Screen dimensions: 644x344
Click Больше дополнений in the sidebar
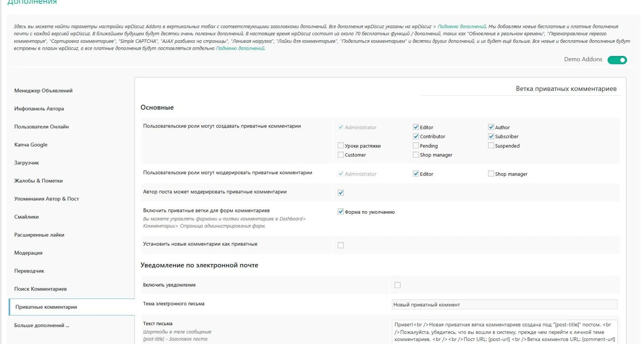41,325
